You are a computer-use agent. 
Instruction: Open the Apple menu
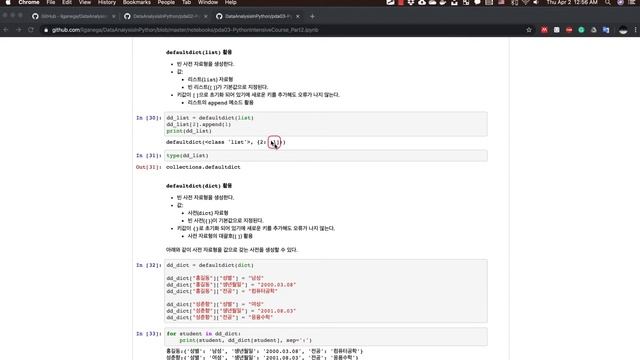(8, 2)
